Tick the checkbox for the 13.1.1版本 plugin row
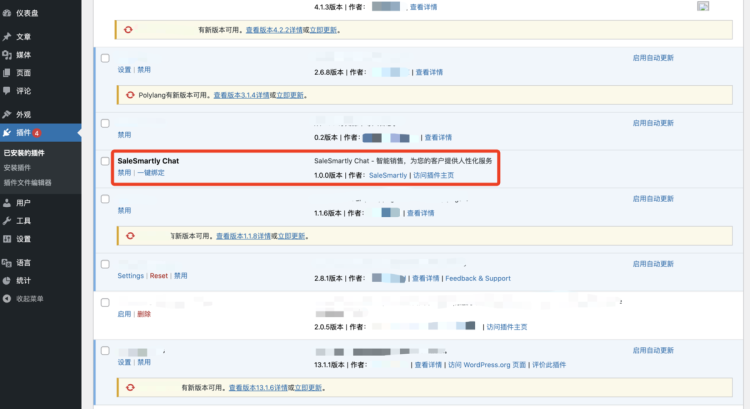 pyautogui.click(x=105, y=351)
